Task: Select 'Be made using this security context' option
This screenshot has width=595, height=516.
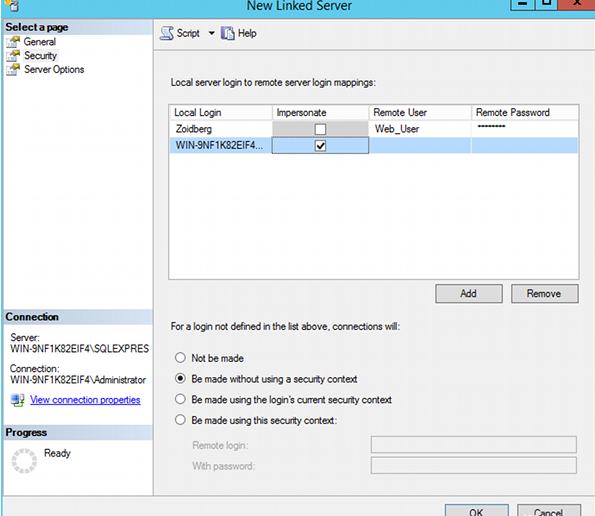Action: [180, 420]
